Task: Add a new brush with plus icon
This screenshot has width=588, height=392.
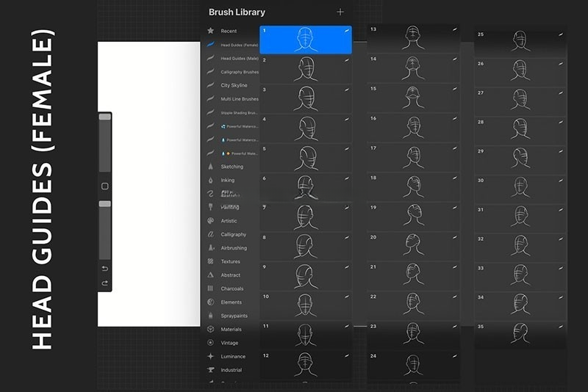Action: click(x=340, y=12)
